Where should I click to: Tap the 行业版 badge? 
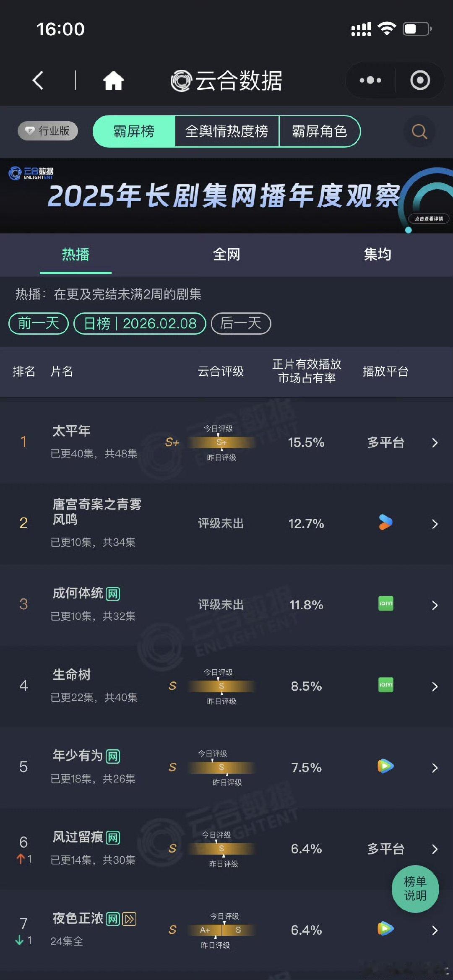[x=47, y=131]
